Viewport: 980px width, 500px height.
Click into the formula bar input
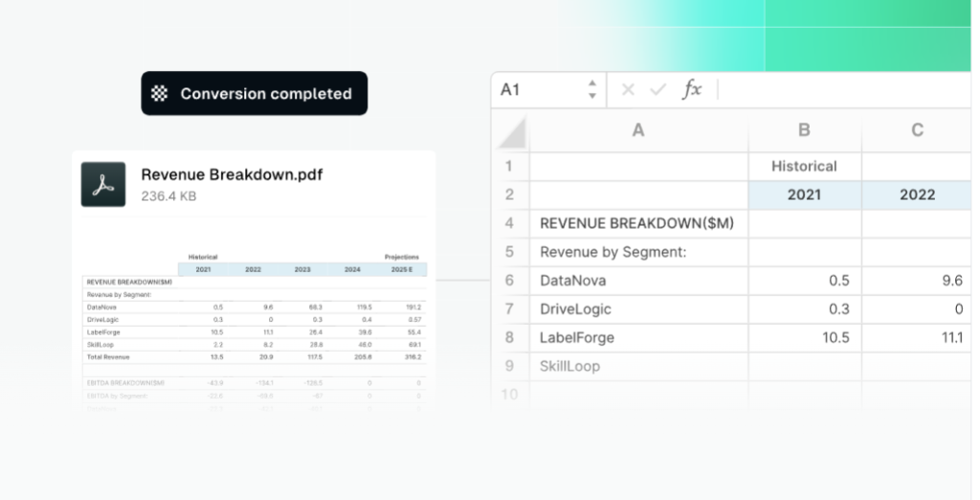point(842,90)
